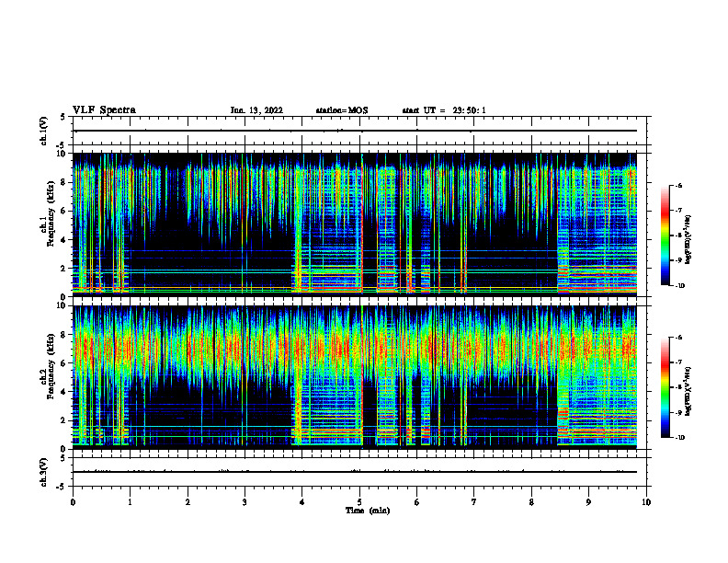Click time axis tick label "7"
728x563 pixels.
(474, 502)
